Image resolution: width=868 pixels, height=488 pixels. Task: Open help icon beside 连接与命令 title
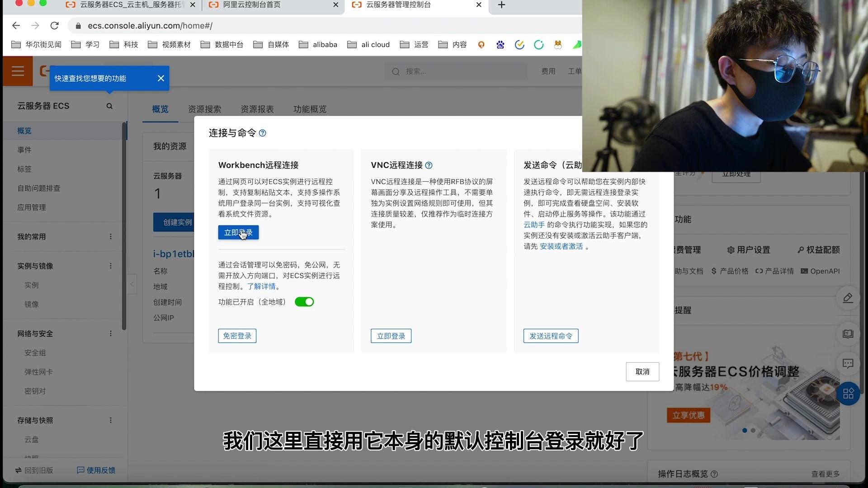click(x=263, y=133)
